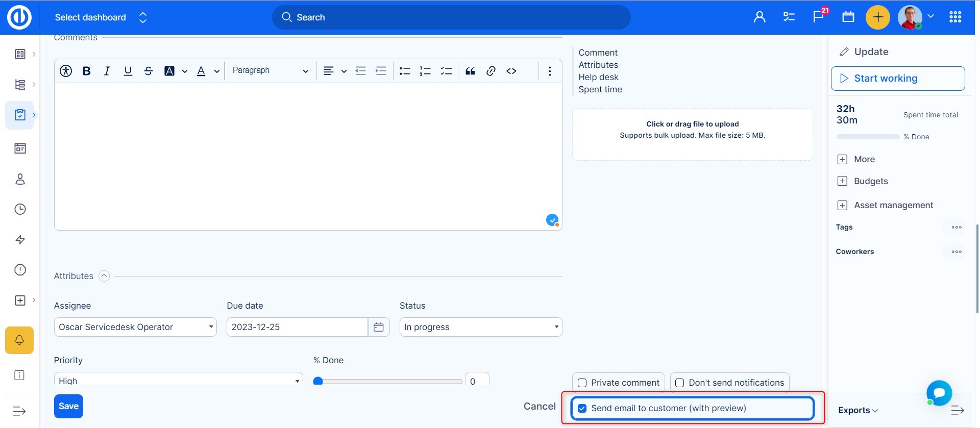Click the strikethrough formatting icon

(149, 71)
